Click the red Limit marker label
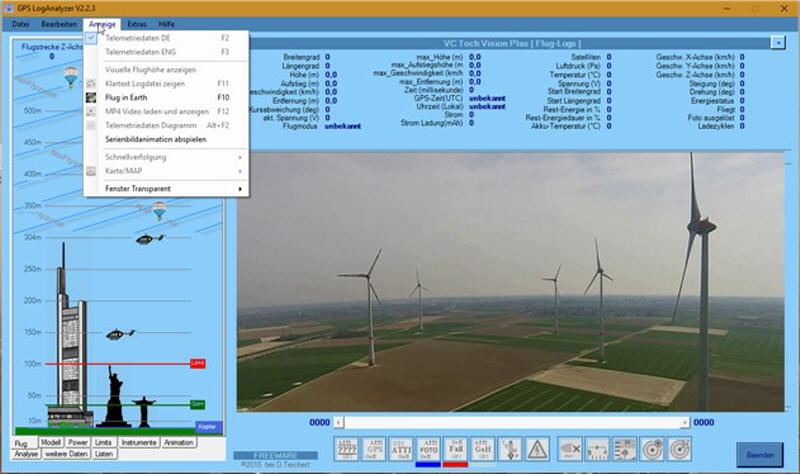800x474 pixels. point(197,363)
